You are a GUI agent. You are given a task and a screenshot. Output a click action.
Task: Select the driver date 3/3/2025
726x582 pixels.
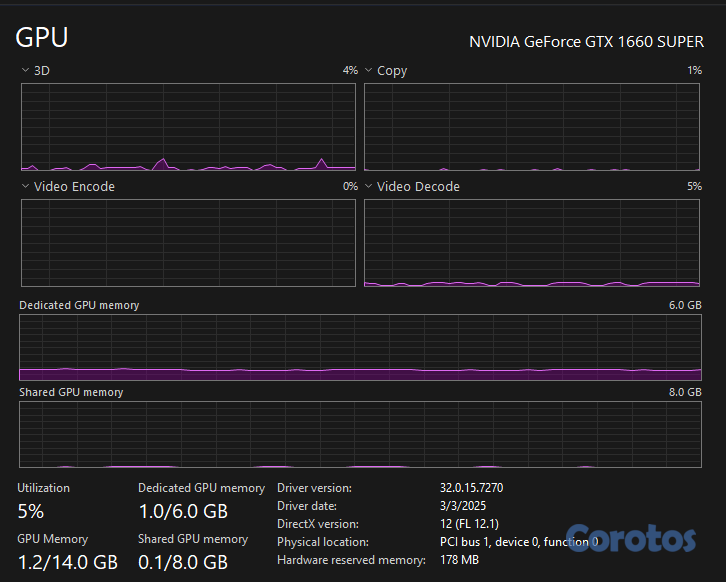(x=462, y=506)
